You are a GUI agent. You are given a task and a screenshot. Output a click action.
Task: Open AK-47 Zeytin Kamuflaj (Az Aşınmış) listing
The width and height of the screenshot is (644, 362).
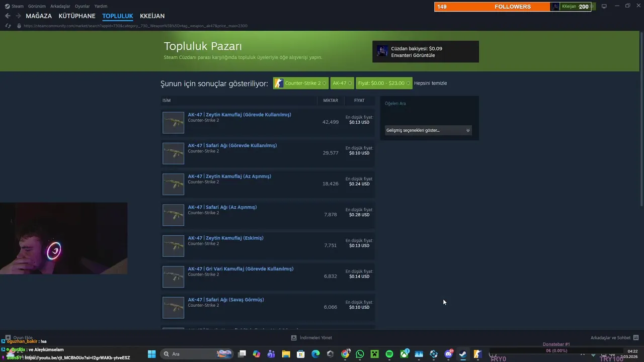pos(229,176)
